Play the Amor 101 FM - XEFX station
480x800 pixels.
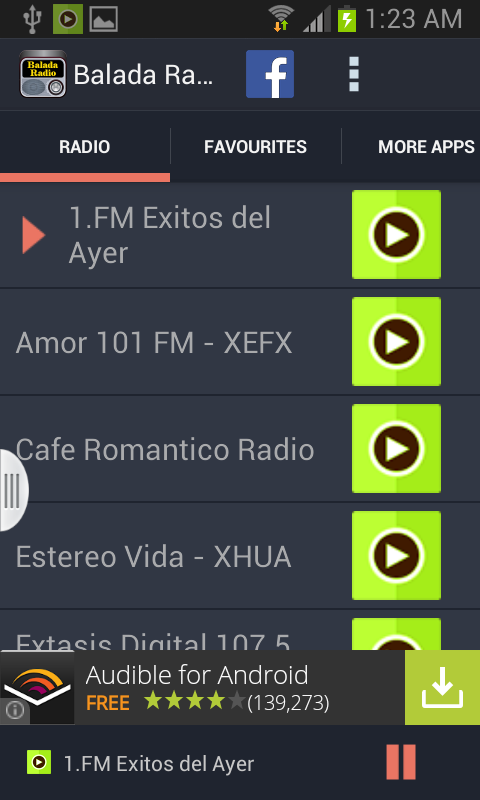396,341
